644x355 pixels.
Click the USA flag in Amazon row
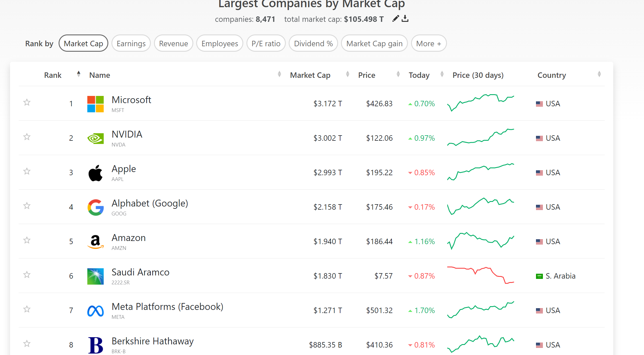(x=539, y=242)
